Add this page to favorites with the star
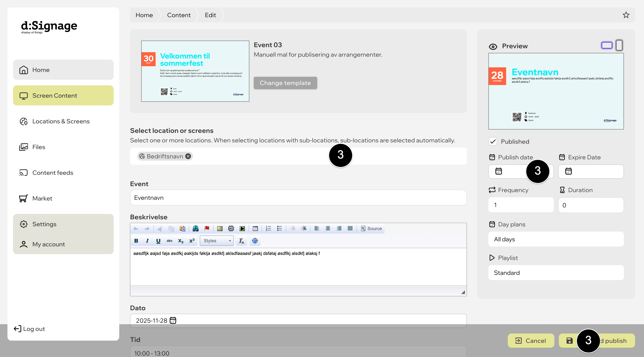 click(x=626, y=15)
